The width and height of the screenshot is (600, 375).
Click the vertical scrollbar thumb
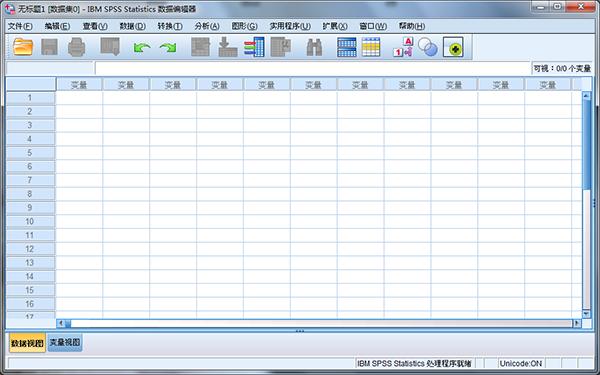point(586,145)
